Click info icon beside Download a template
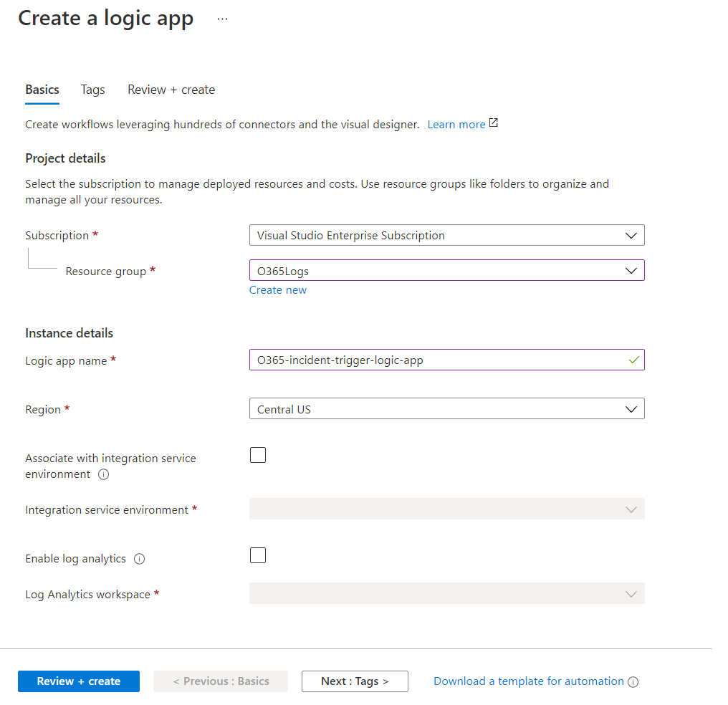The image size is (728, 705). [x=633, y=682]
